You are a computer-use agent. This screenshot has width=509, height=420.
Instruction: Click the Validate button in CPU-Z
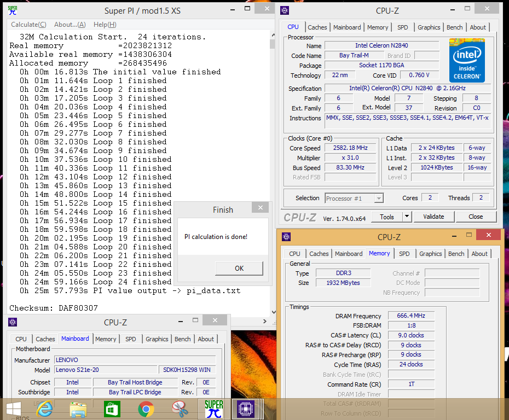tap(433, 217)
